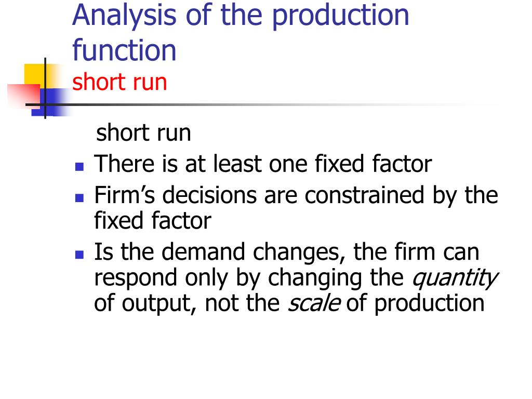
Task: Click the black "short run" heading text
Action: click(144, 133)
